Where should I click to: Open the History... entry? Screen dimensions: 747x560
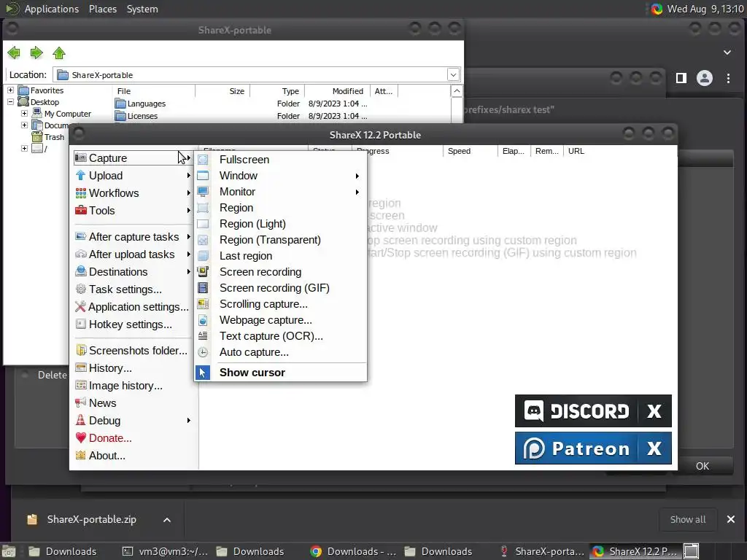click(x=133, y=368)
